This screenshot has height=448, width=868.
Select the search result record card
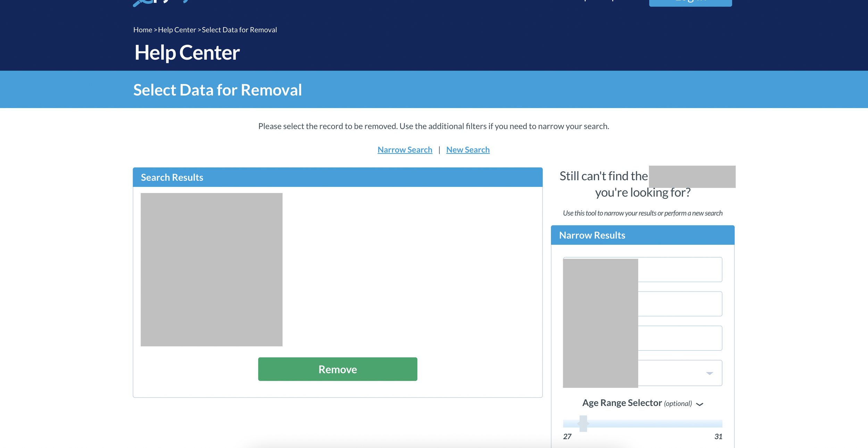[x=211, y=269]
